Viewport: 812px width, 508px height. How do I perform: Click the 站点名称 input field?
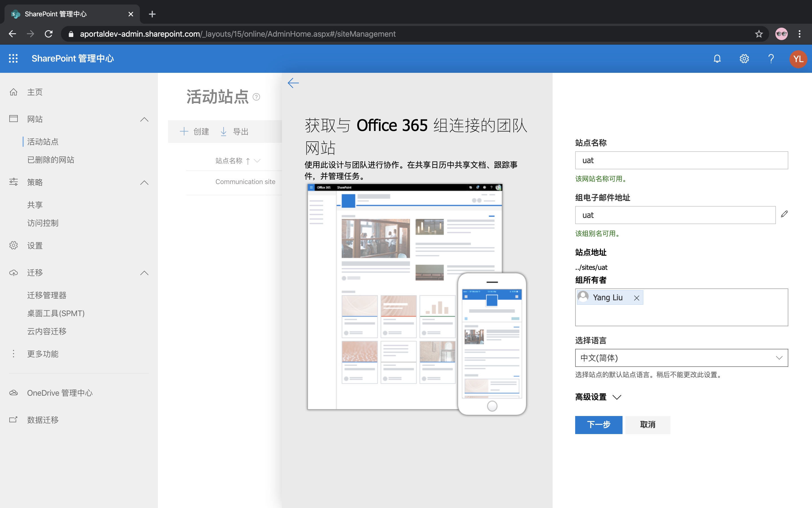tap(681, 160)
